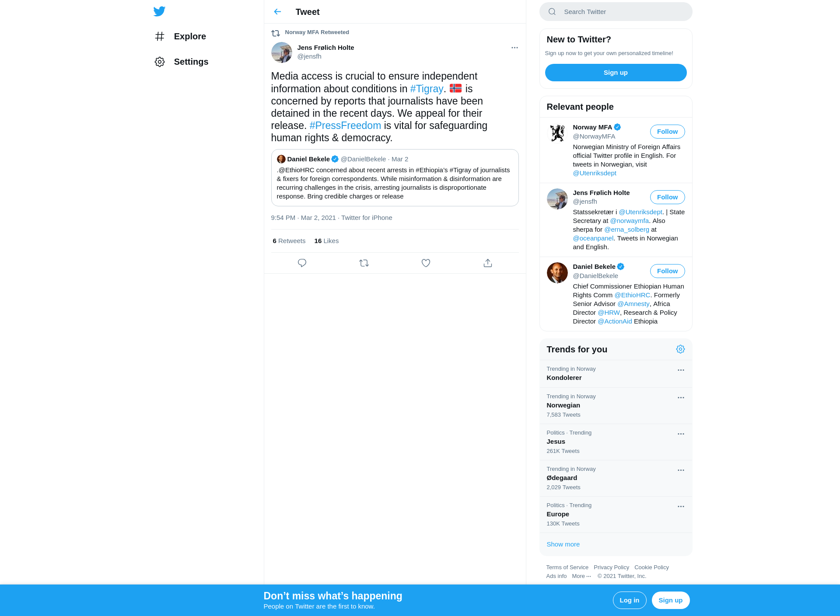The height and width of the screenshot is (616, 840).
Task: Go back using the arrow icon
Action: (x=277, y=12)
